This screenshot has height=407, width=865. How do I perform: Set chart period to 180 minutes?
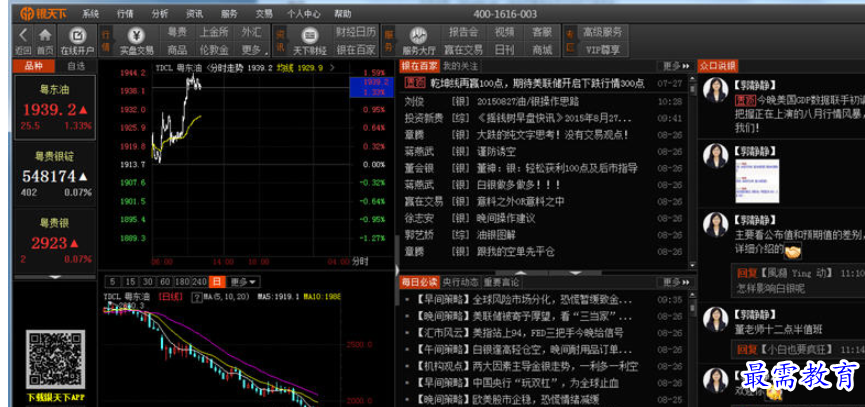pyautogui.click(x=183, y=282)
